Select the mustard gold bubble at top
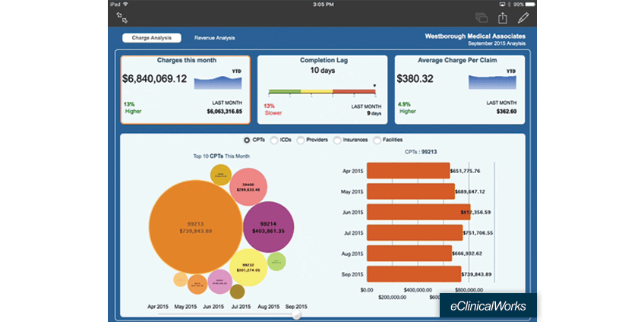Viewport: 644px width, 322px height. click(x=221, y=175)
